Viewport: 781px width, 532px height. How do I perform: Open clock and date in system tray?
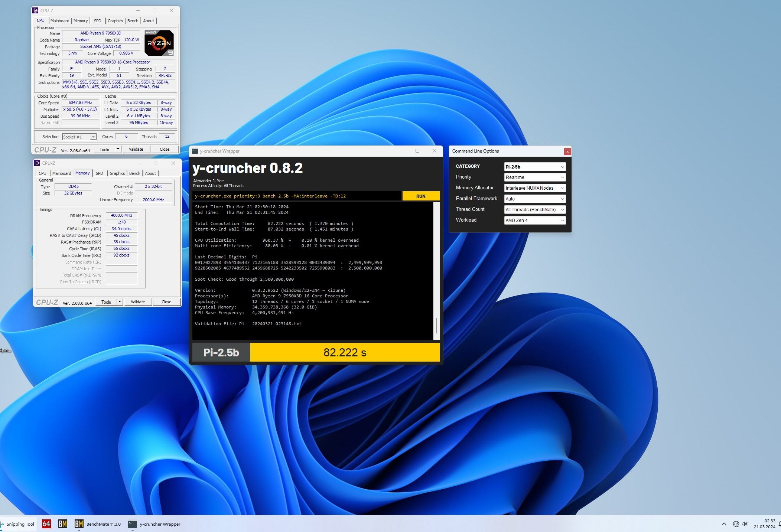tap(764, 524)
